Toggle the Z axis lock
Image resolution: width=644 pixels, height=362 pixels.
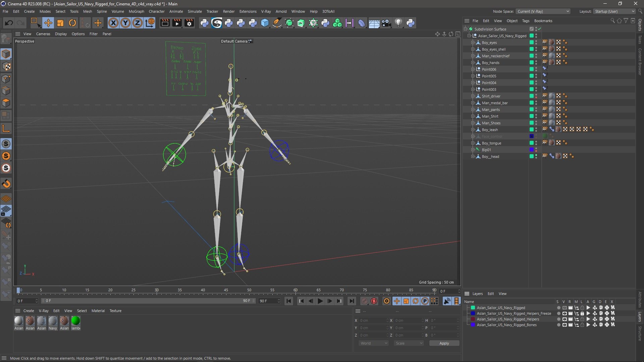[x=138, y=23]
